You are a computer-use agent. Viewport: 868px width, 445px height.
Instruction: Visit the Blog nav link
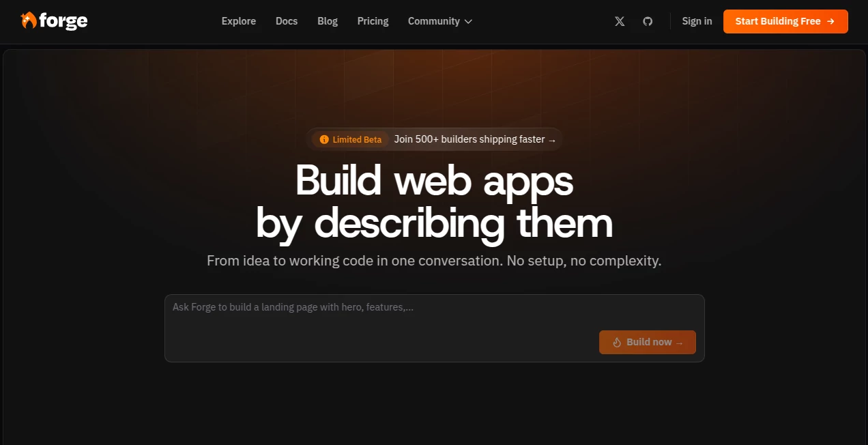tap(328, 21)
